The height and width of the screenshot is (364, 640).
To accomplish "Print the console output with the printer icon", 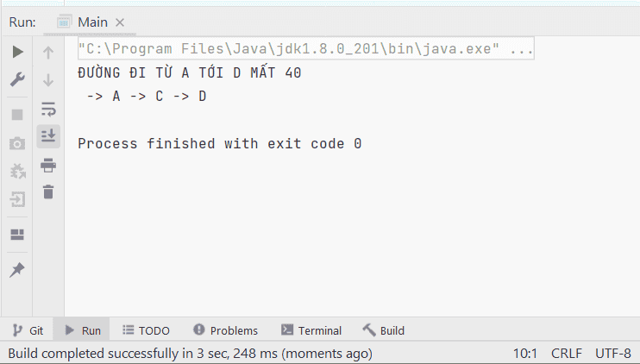I will (48, 165).
